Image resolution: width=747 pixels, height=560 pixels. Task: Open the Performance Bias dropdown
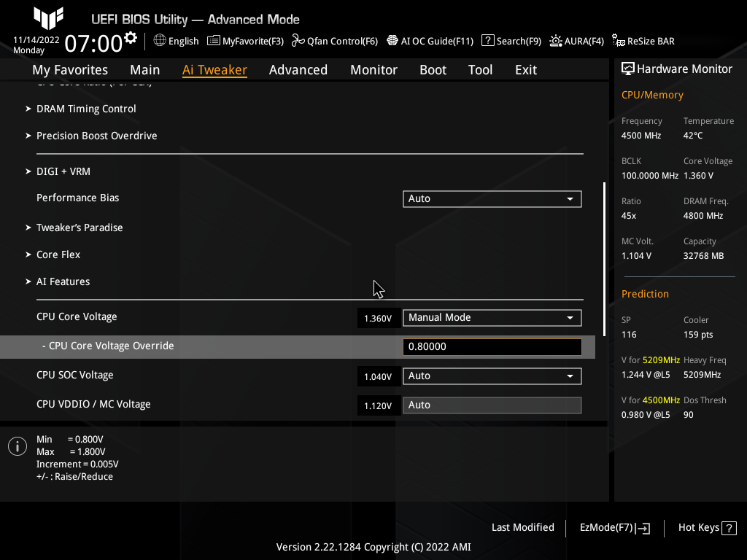pos(492,198)
